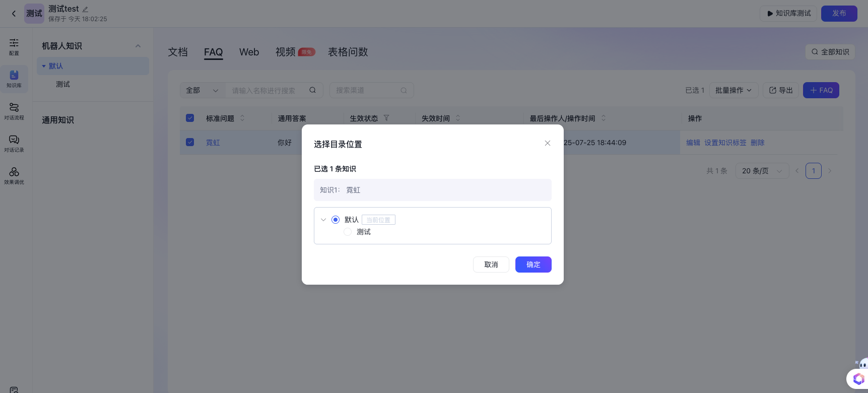
Task: Open the 霓虹 question link
Action: pyautogui.click(x=213, y=143)
